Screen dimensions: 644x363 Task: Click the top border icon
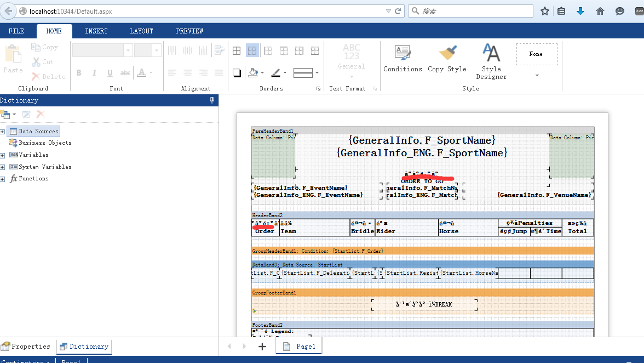click(284, 50)
